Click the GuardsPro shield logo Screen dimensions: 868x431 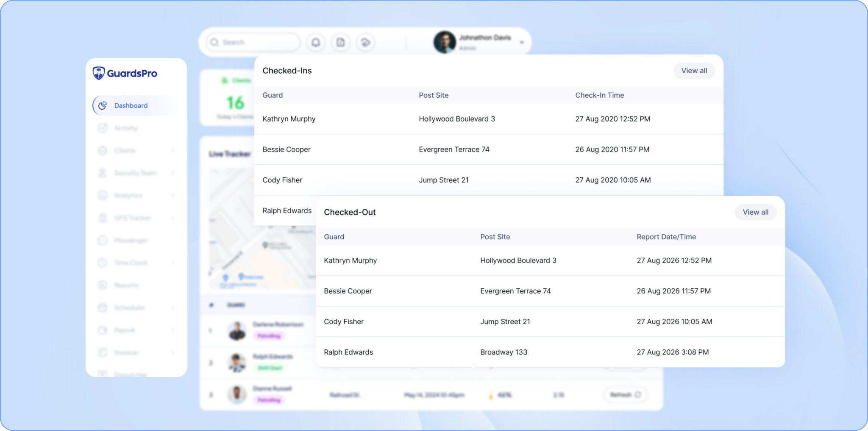[99, 73]
